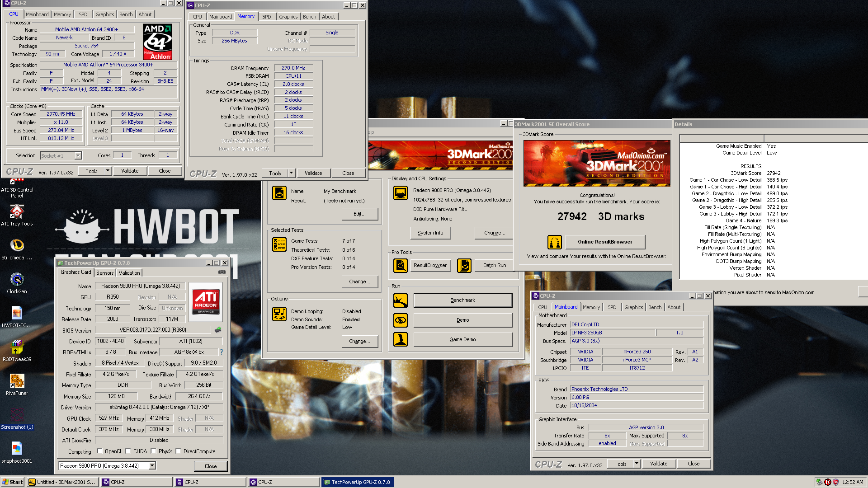This screenshot has width=868, height=488.
Task: Close the GPU-Z window with Close button
Action: coord(211,466)
